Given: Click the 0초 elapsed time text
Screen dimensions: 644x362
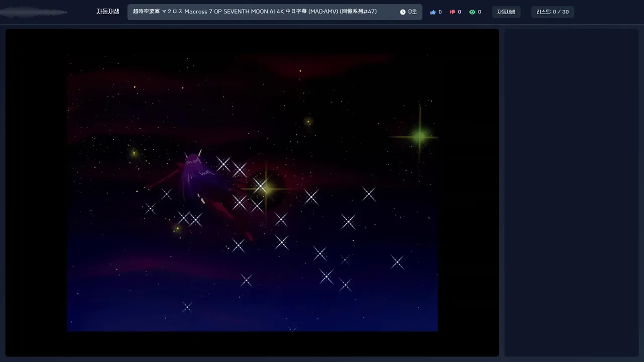Looking at the screenshot, I should point(413,12).
